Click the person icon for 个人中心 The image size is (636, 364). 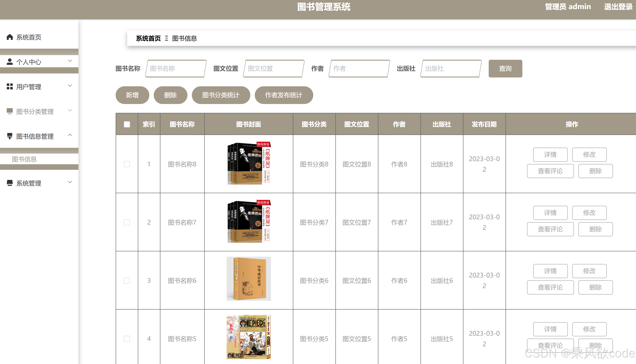[x=10, y=62]
